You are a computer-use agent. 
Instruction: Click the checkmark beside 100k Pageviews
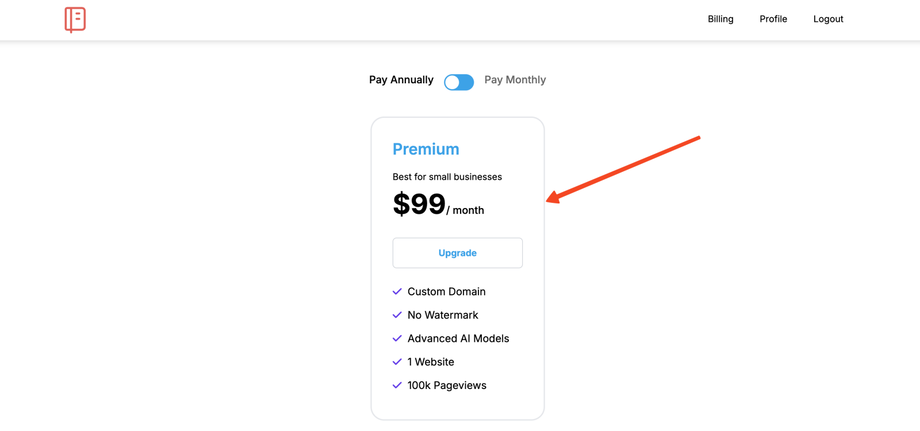397,385
